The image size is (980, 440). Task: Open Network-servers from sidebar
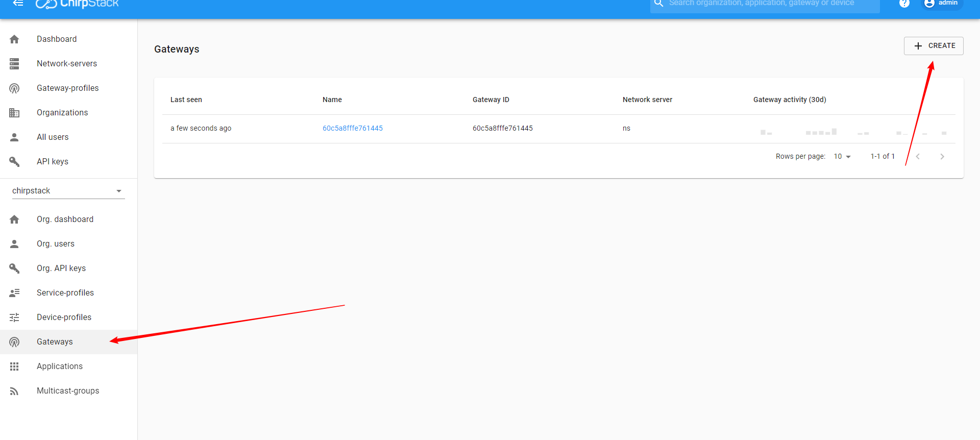(x=68, y=64)
